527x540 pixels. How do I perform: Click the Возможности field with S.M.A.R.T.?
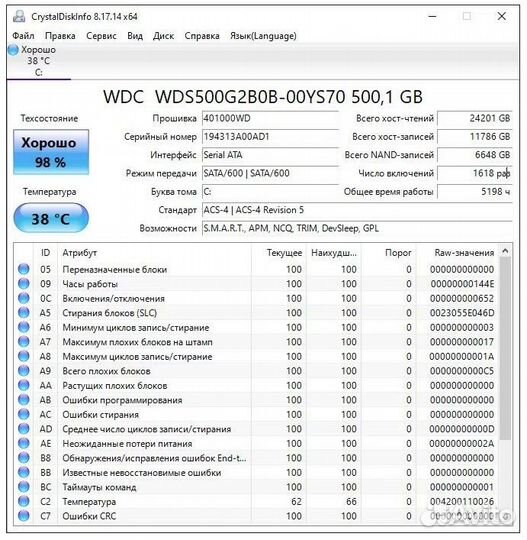[x=357, y=228]
